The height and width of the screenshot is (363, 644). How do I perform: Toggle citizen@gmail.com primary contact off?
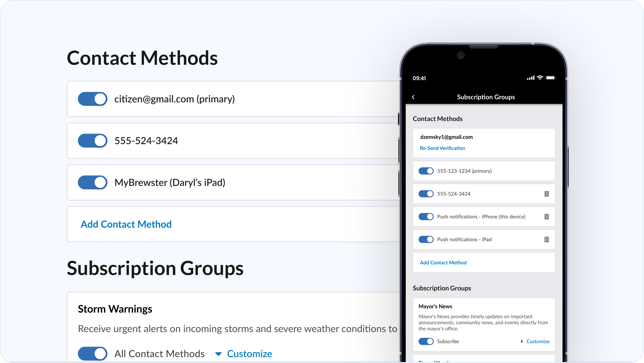(x=92, y=99)
